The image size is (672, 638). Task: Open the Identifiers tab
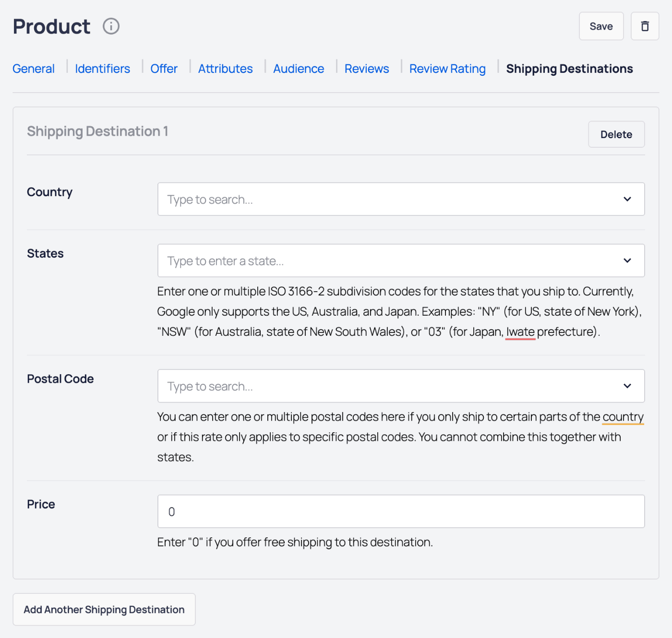[x=102, y=69]
